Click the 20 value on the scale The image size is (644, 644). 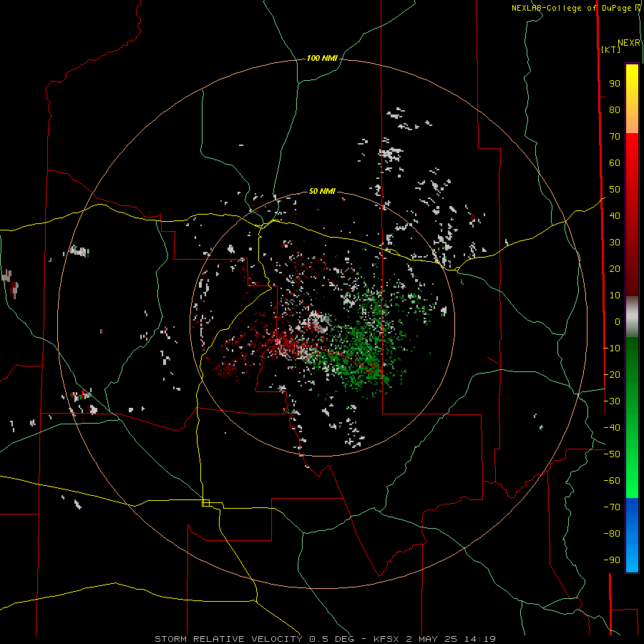coord(615,269)
